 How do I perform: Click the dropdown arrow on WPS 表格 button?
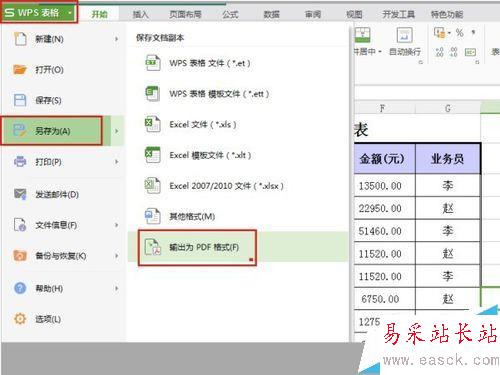(x=70, y=13)
